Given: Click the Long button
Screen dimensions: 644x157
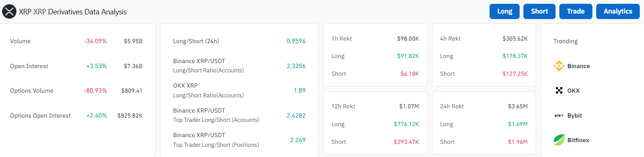Looking at the screenshot, I should (505, 11).
